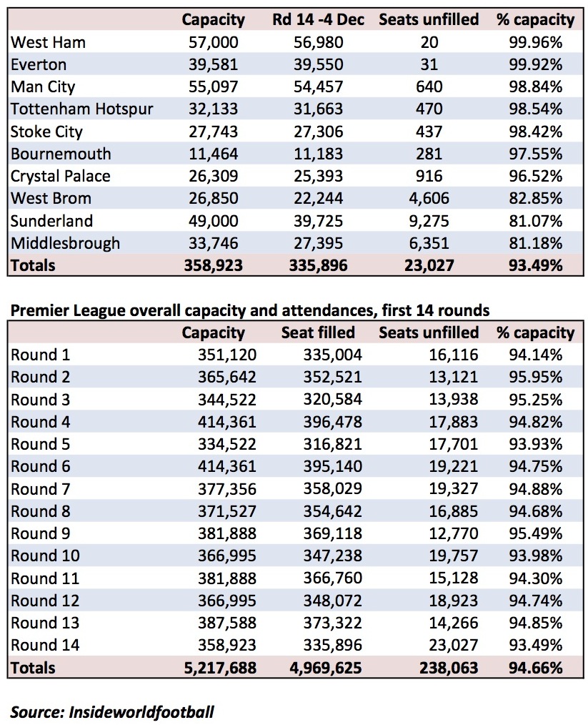Image resolution: width=588 pixels, height=725 pixels.
Task: Click the grand total 5,217,688 capacity
Action: (x=220, y=668)
